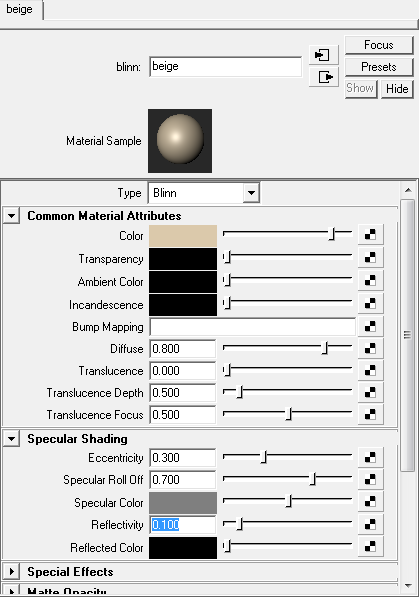Collapse the Common Material Attributes section
Viewport: 419px width, 597px height.
click(11, 216)
